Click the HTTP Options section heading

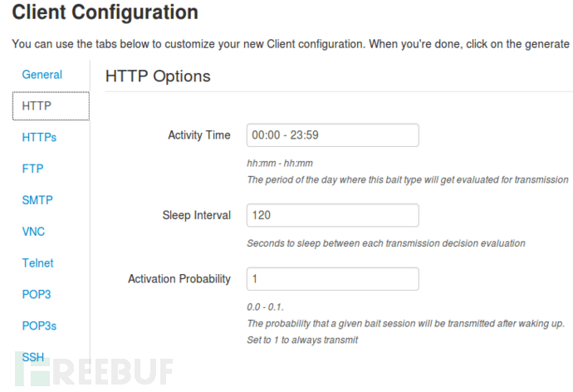tap(158, 76)
